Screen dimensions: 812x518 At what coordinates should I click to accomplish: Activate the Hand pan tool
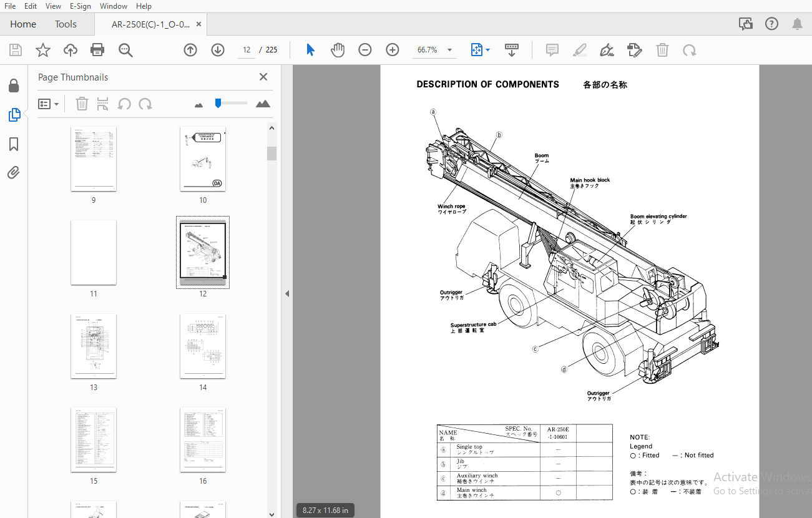point(338,50)
